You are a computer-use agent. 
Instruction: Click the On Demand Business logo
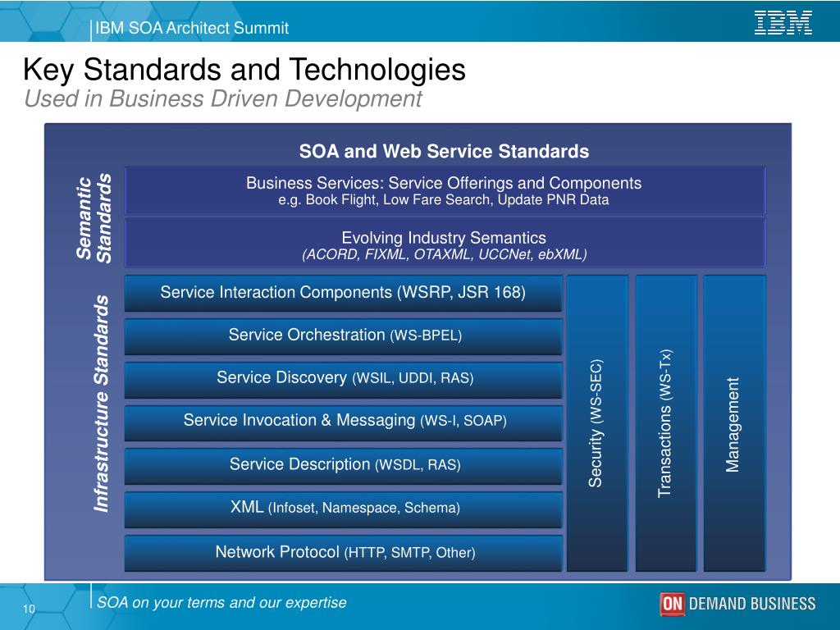(x=737, y=604)
